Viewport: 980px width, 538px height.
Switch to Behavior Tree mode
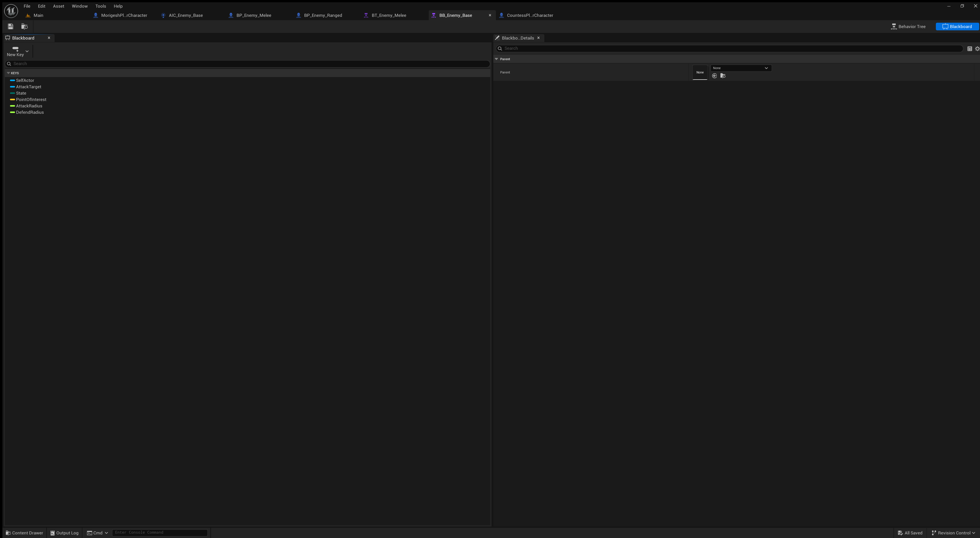tap(909, 27)
